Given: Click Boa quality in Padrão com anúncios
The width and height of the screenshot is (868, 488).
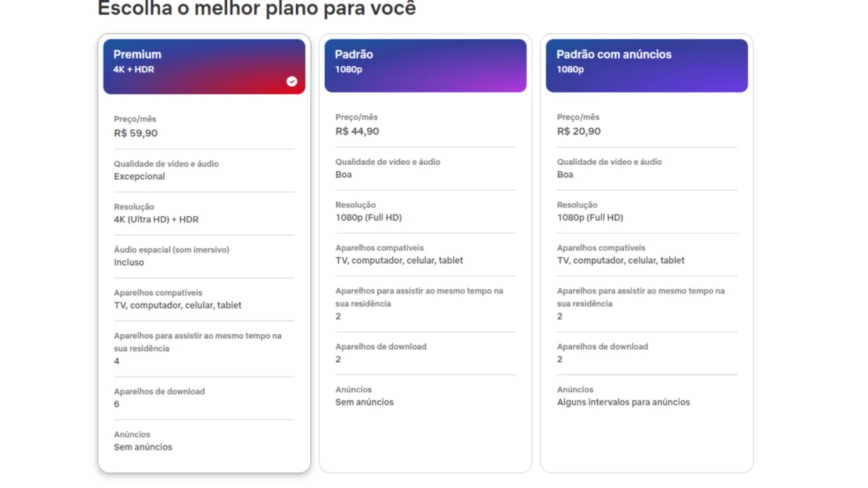Looking at the screenshot, I should pyautogui.click(x=565, y=175).
